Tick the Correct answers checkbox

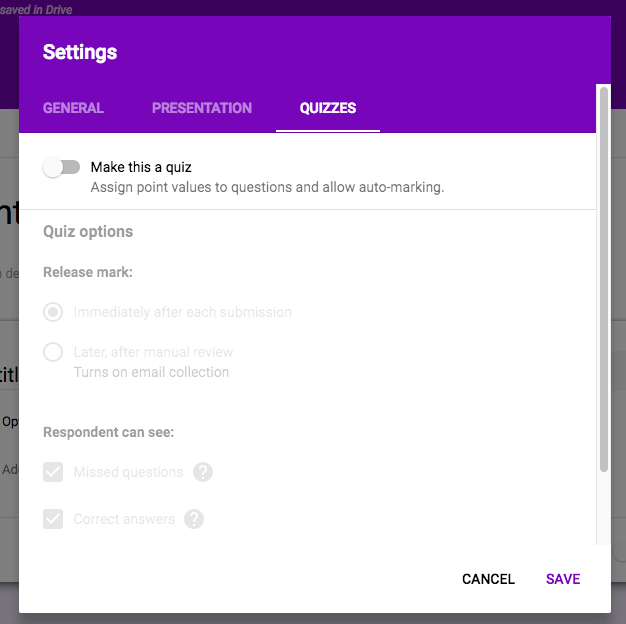(x=53, y=519)
